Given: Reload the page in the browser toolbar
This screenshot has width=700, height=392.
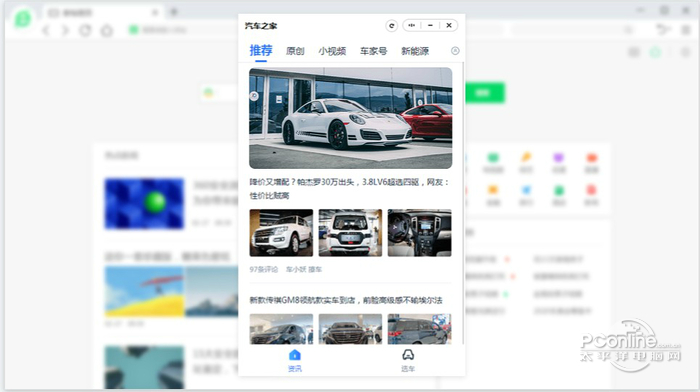Looking at the screenshot, I should [85, 30].
